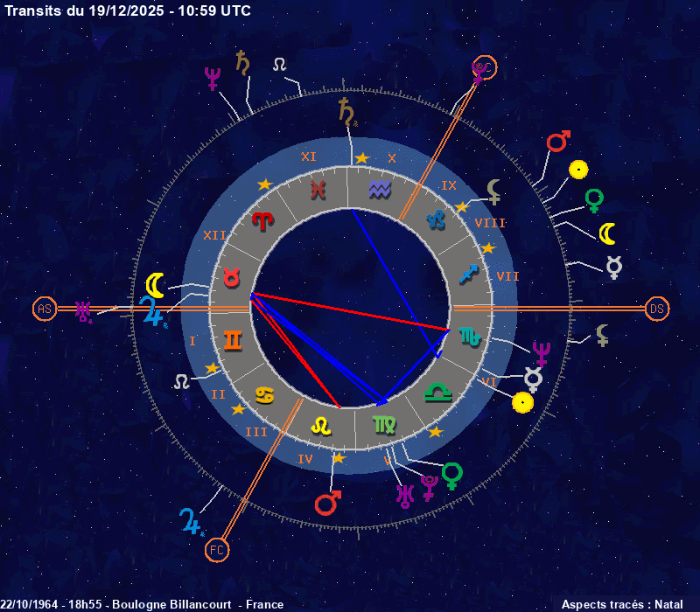The image size is (700, 612).
Task: Select the Aquarius waves symbol
Action: coord(379,188)
